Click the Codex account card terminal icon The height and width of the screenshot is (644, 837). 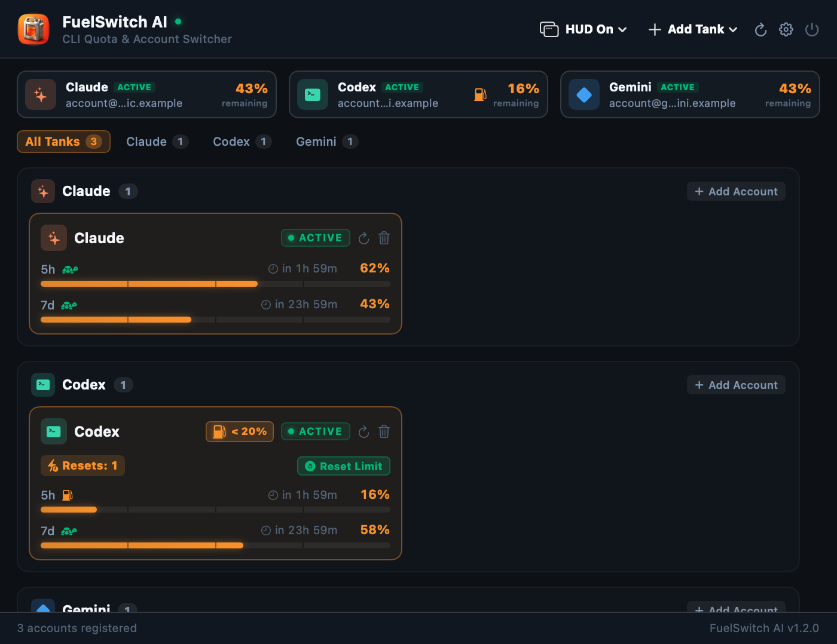[x=54, y=431]
